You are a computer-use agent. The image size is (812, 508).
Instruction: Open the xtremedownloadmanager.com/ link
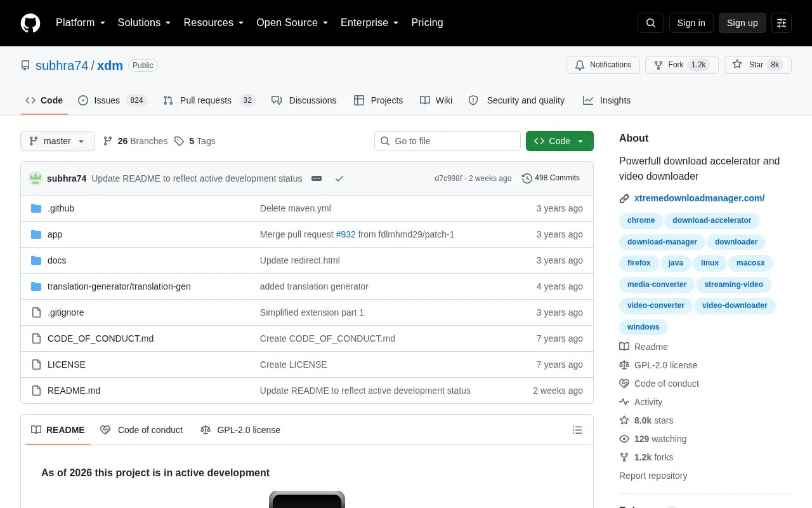point(699,198)
